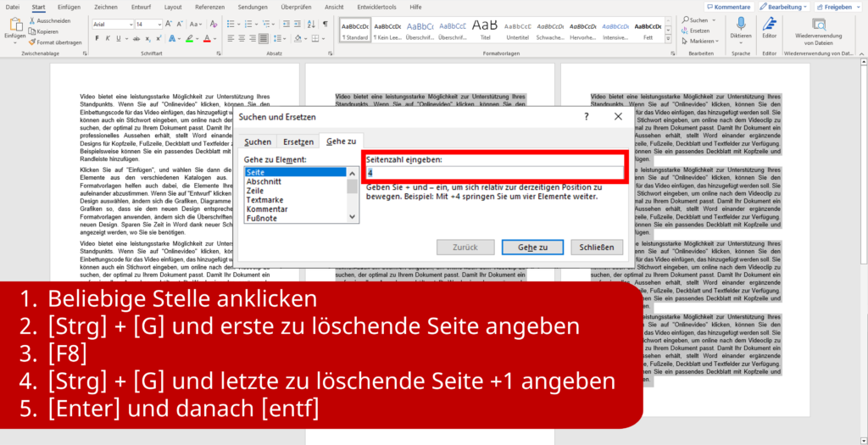Screen dimensions: 868x445
Task: Click the Kopieren copy button
Action: 44,31
